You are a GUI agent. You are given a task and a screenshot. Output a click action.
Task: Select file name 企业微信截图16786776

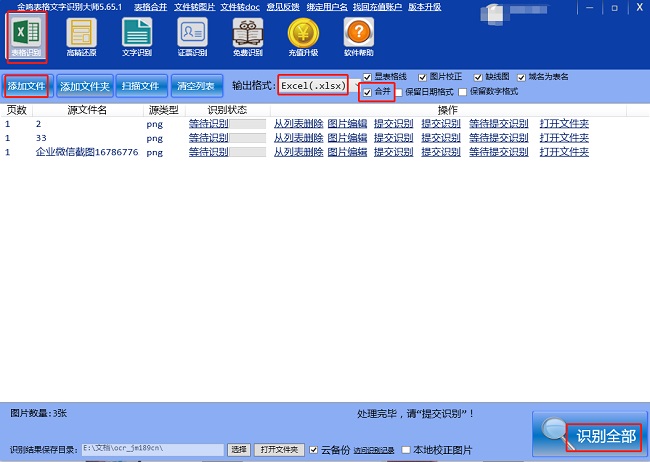tap(87, 152)
